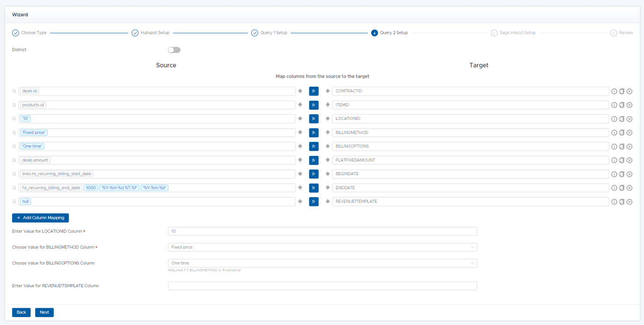Click the LOCATIONID value input field
Viewport: 644px width, 325px height.
point(322,231)
